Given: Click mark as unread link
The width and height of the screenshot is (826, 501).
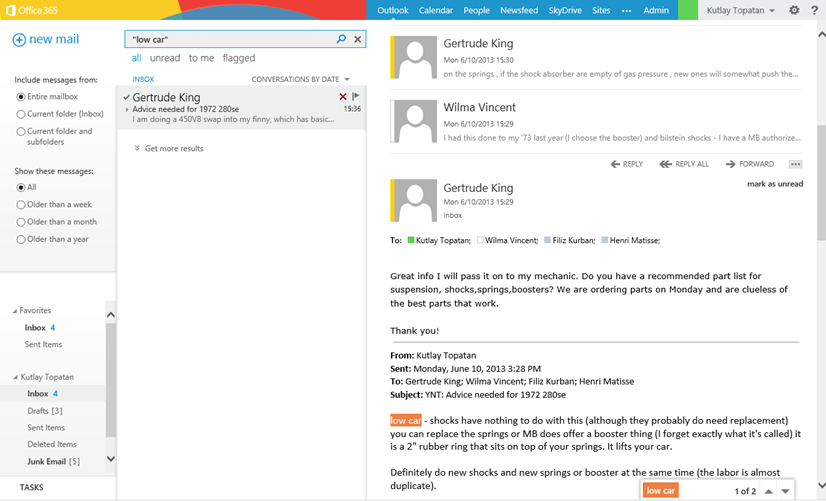Looking at the screenshot, I should tap(775, 184).
